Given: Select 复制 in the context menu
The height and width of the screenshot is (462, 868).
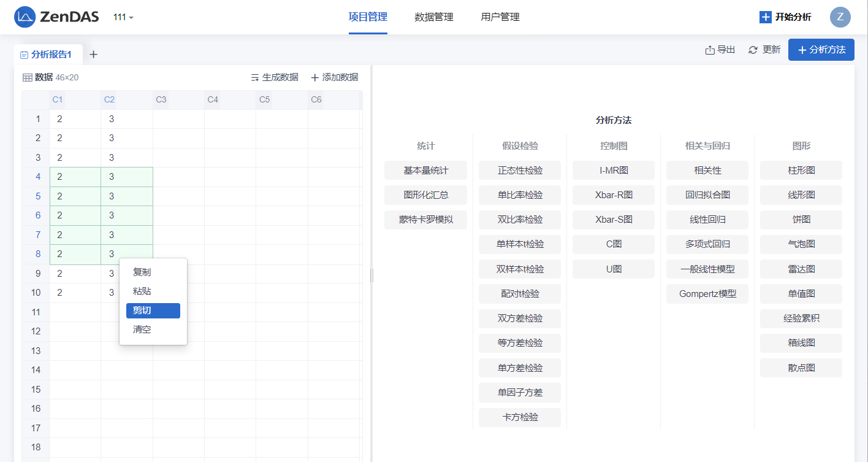Looking at the screenshot, I should (153, 272).
